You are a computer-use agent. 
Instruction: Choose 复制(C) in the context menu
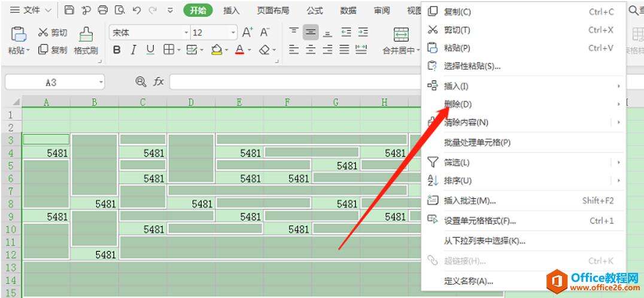(523, 12)
